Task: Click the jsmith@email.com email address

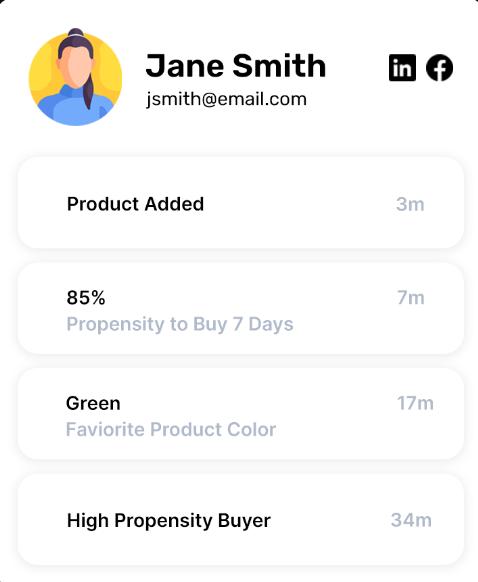Action: 226,99
